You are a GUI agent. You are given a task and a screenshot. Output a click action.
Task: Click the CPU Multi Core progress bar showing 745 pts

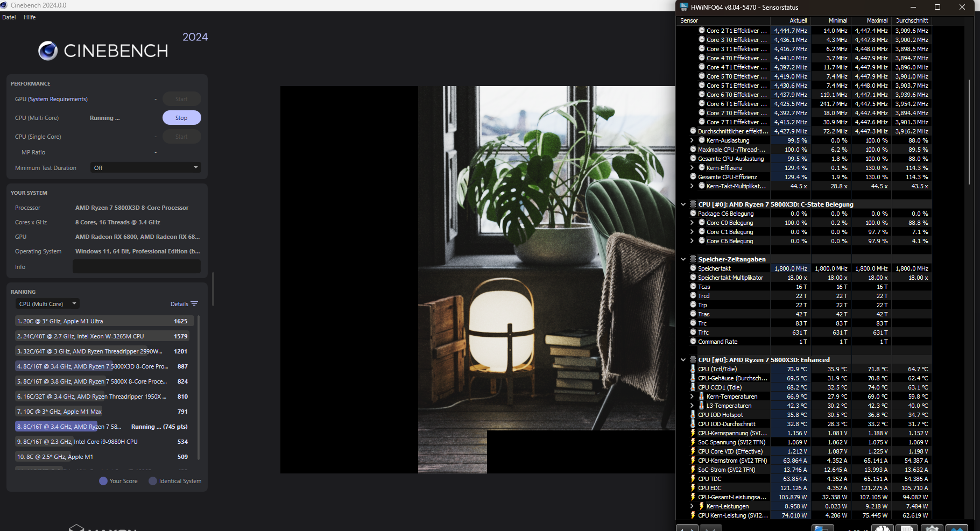point(104,427)
